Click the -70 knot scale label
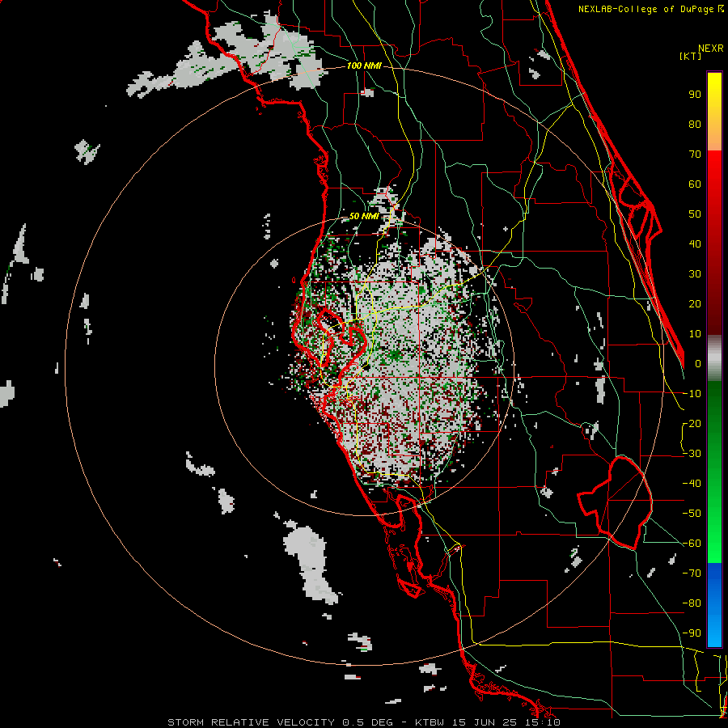This screenshot has height=728, width=728. (692, 574)
